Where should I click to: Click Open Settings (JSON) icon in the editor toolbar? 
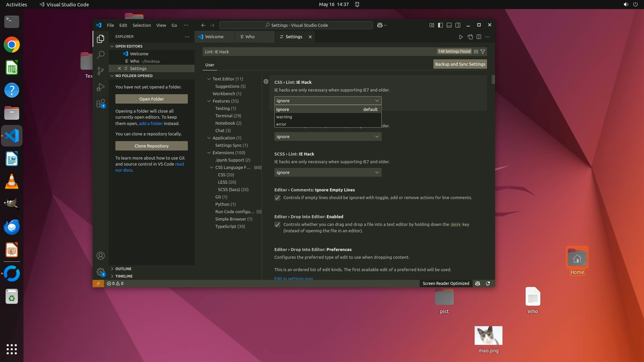470,37
